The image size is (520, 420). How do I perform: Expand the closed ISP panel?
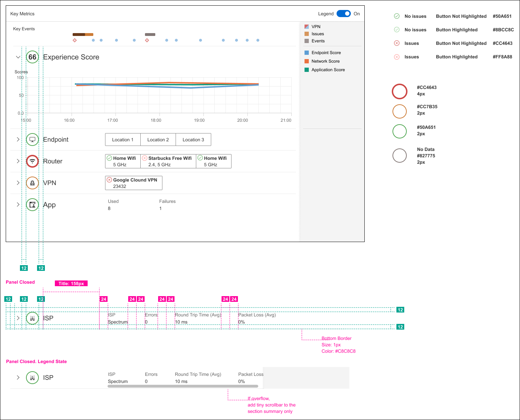(18, 318)
